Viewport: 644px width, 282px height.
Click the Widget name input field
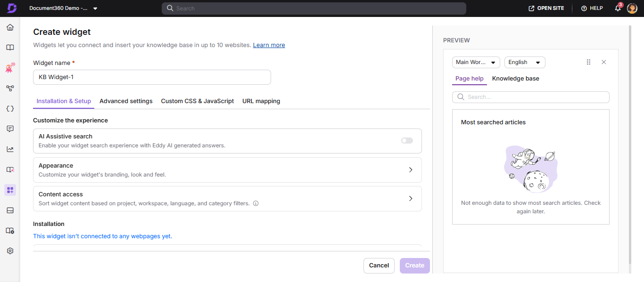[152, 77]
